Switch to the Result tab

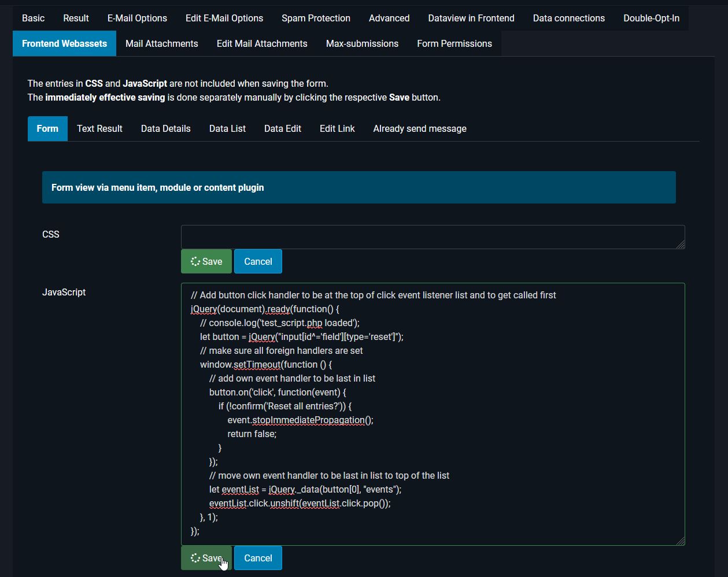pos(76,18)
